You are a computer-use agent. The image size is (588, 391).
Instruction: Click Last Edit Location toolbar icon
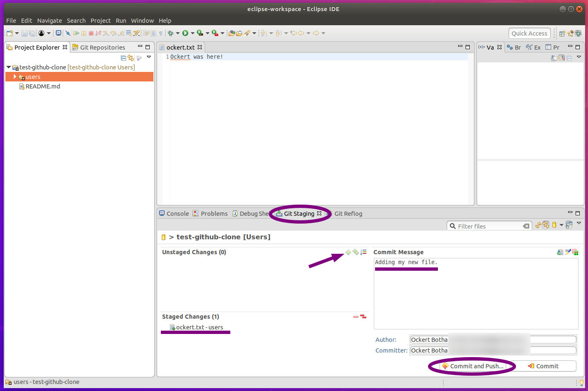click(x=293, y=33)
